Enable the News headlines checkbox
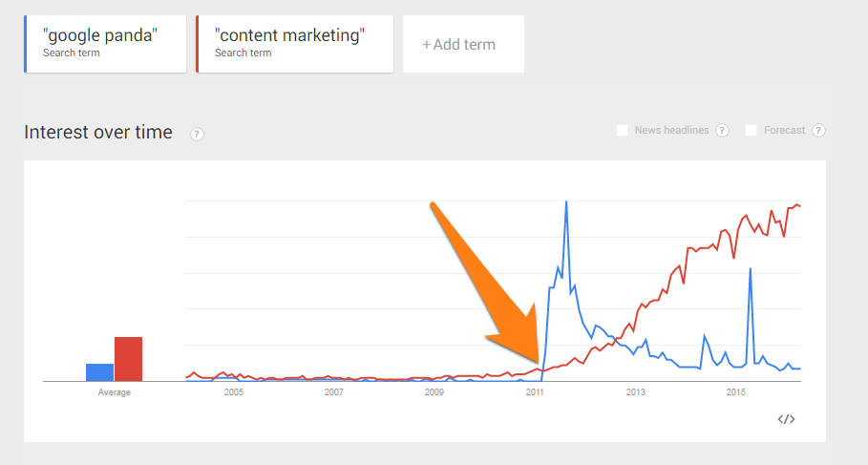 pyautogui.click(x=623, y=131)
